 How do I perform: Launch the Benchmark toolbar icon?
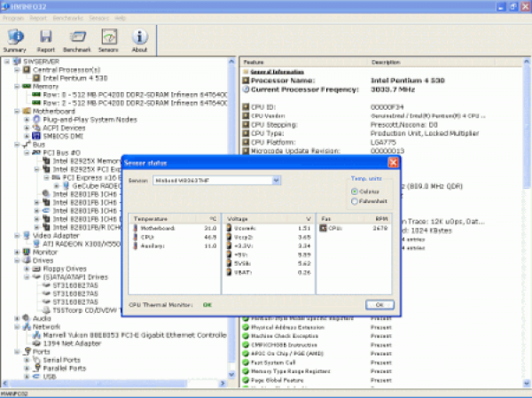[x=77, y=41]
